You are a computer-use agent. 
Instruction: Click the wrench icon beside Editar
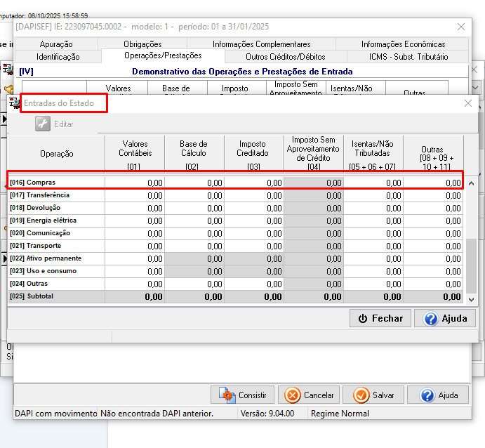point(44,124)
